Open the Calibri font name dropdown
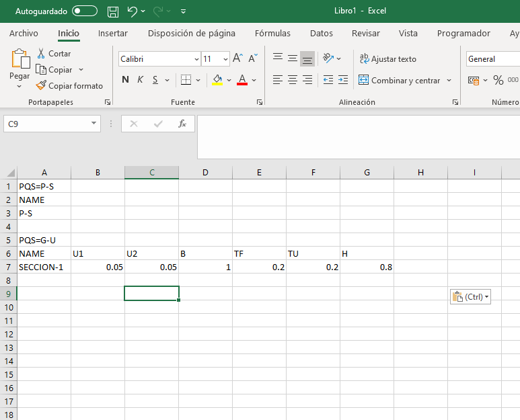520x420 pixels. pos(196,59)
